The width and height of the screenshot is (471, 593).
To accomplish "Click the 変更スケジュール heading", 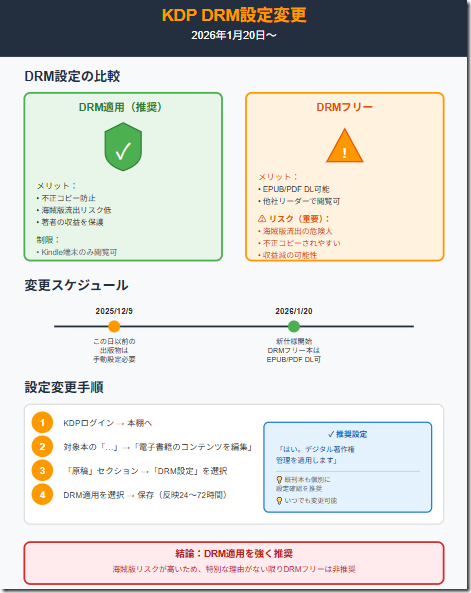I will (x=76, y=285).
